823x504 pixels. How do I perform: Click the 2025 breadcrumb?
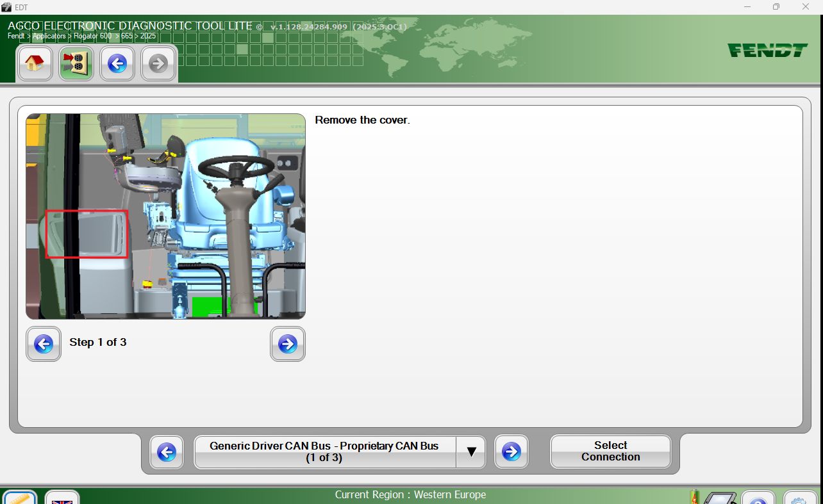click(x=148, y=37)
